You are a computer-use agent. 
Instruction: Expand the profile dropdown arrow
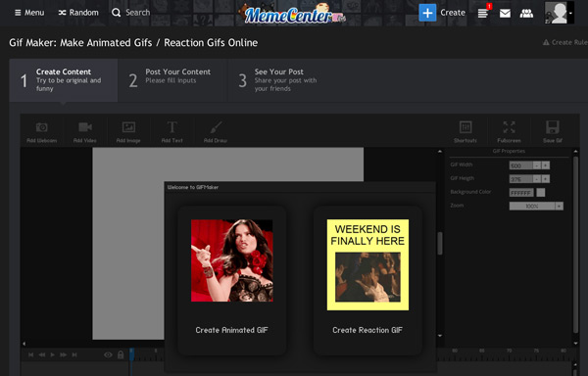(x=570, y=13)
